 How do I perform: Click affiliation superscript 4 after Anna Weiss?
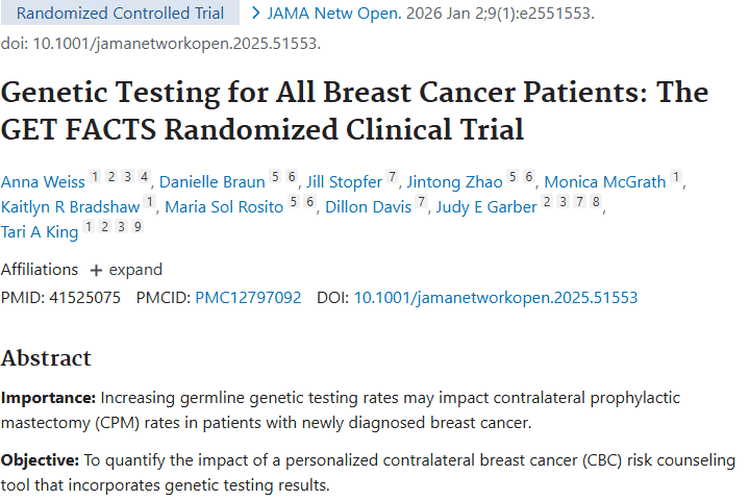pos(145,178)
